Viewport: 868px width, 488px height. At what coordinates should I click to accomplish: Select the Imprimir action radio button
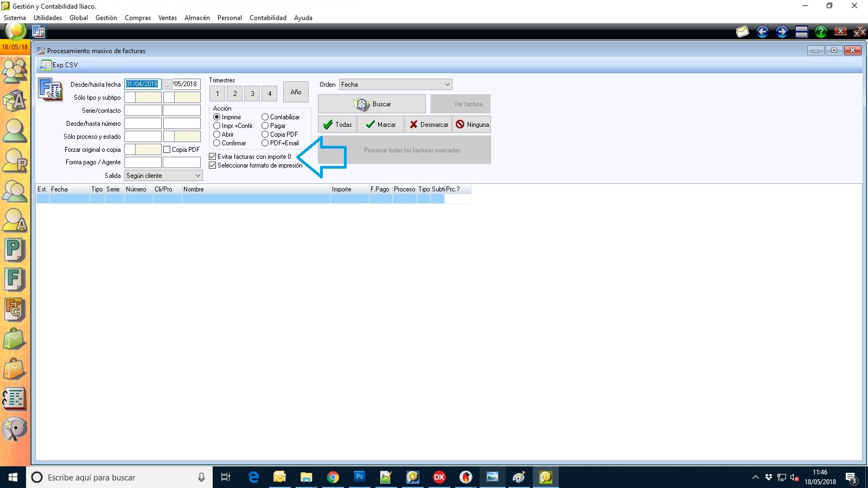(x=216, y=117)
